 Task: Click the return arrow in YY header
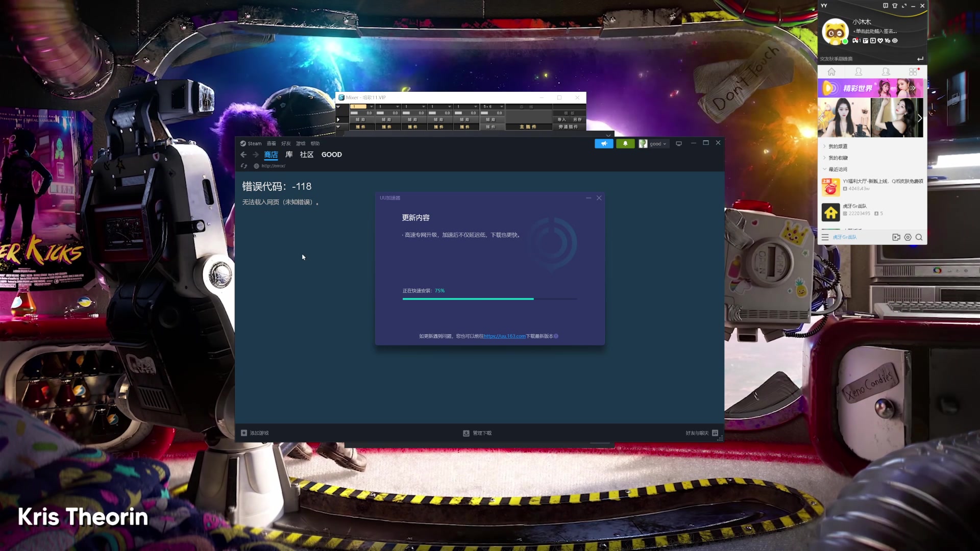pyautogui.click(x=920, y=59)
